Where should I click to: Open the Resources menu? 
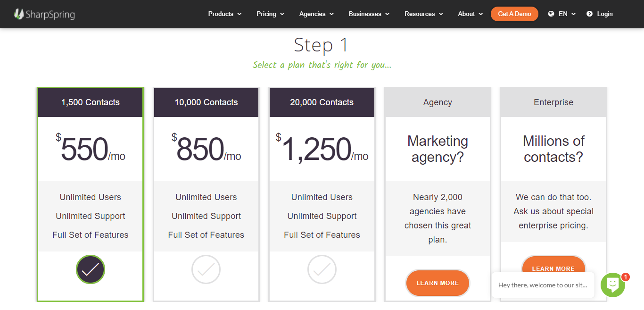[x=424, y=14]
